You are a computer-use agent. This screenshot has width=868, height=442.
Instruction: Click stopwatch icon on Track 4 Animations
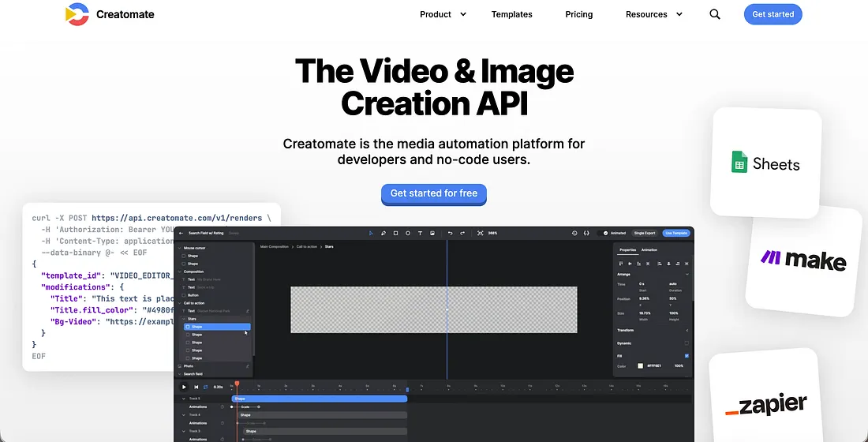pos(223,422)
